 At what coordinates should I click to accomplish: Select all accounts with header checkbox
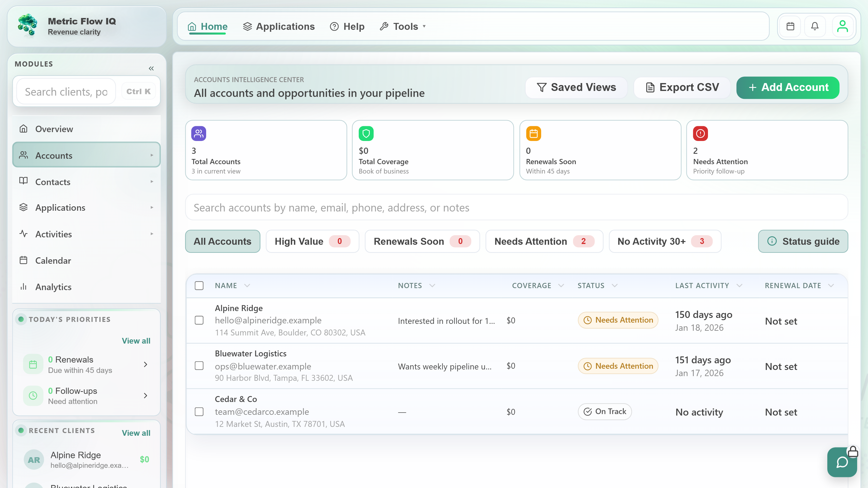point(199,286)
